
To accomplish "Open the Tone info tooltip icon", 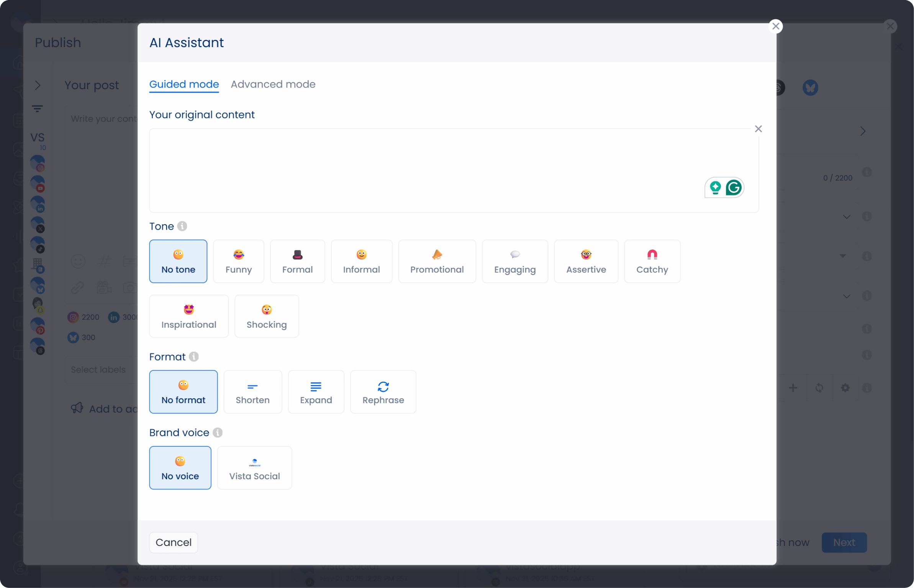I will tap(182, 226).
